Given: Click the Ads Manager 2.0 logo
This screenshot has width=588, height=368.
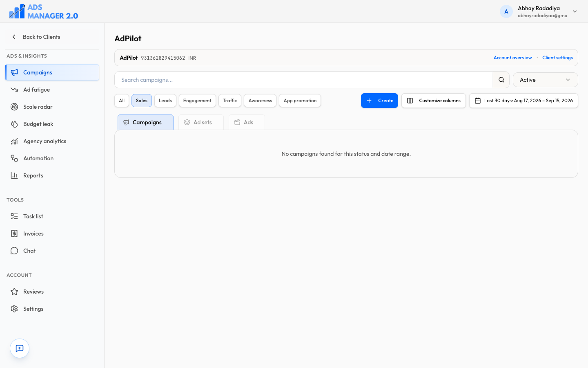Looking at the screenshot, I should (x=43, y=11).
